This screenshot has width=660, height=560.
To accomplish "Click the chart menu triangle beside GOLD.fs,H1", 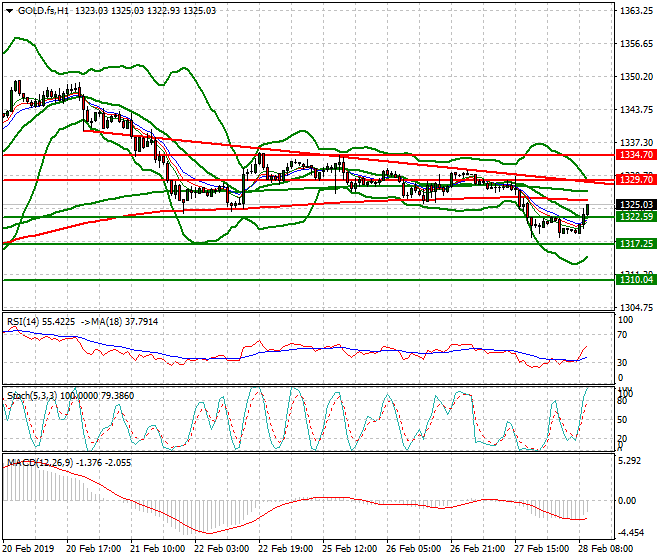I will point(9,11).
